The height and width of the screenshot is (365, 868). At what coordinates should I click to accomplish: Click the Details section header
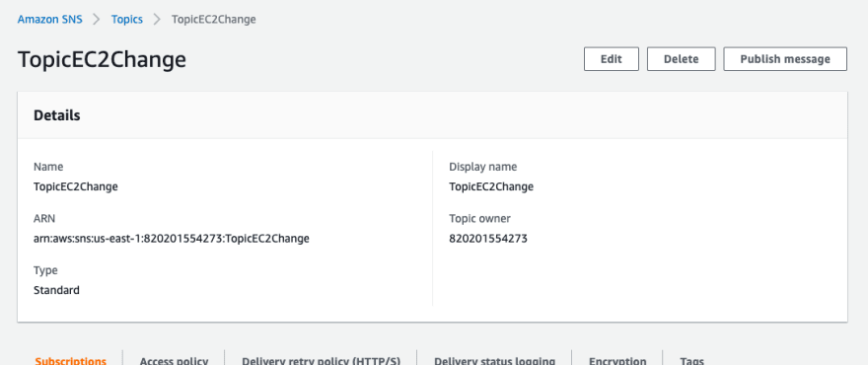click(57, 115)
